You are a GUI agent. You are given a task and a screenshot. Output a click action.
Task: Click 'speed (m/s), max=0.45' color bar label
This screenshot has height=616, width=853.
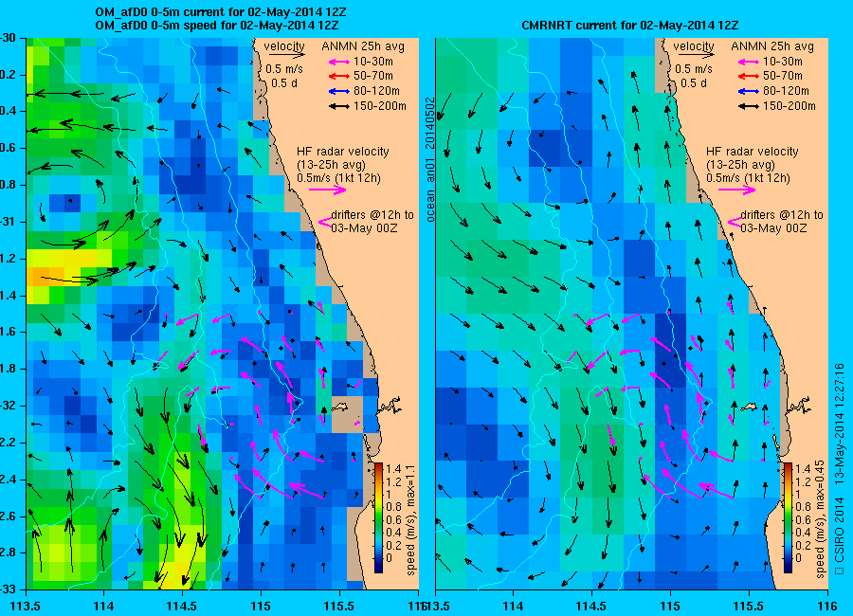[x=821, y=519]
